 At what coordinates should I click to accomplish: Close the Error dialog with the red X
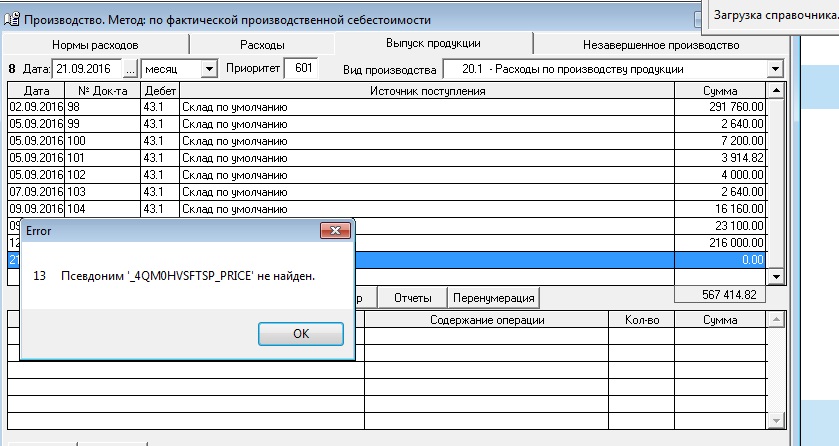point(333,230)
